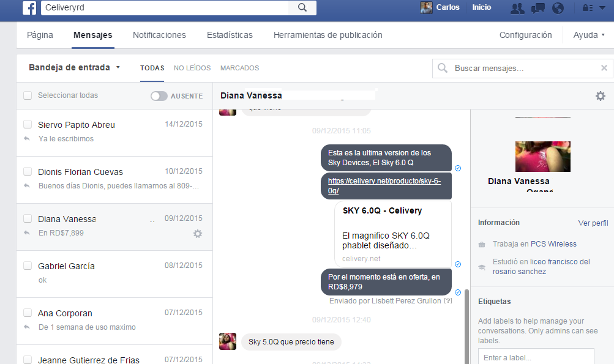Click the conversation vertical scrollbar
The image size is (614, 364).
pos(466,327)
